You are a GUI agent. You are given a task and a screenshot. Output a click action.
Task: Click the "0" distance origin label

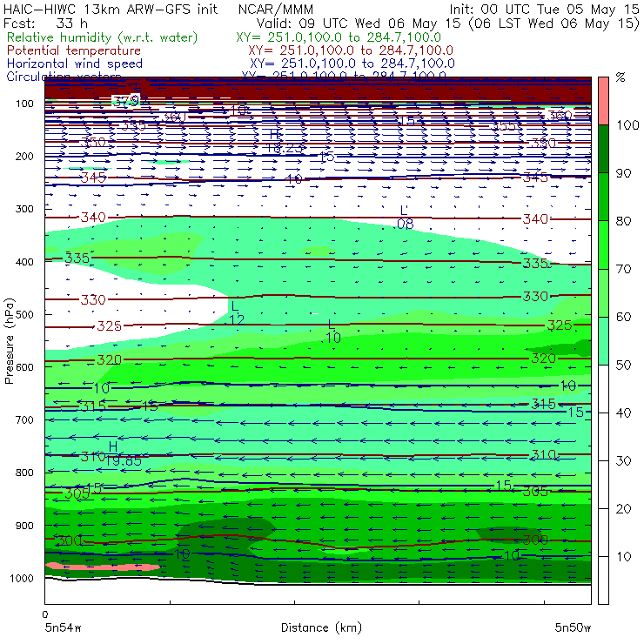45,614
